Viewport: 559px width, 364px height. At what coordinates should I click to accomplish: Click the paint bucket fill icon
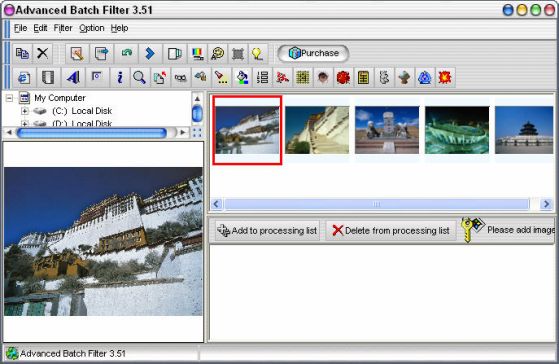coord(242,77)
